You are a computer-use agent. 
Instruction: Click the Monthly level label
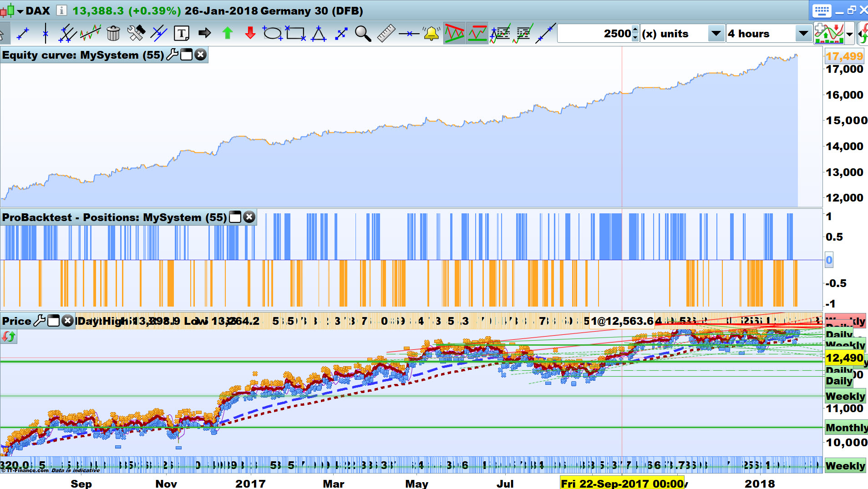click(x=847, y=428)
